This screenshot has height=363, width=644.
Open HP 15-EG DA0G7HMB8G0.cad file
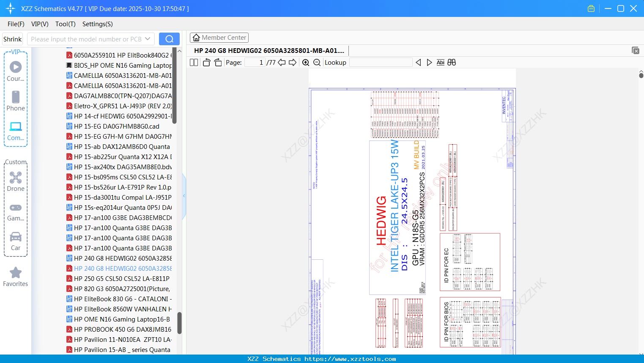tap(113, 126)
